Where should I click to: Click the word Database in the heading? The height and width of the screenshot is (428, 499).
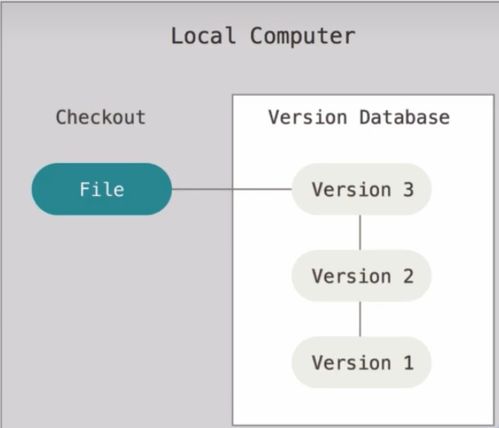coord(405,117)
